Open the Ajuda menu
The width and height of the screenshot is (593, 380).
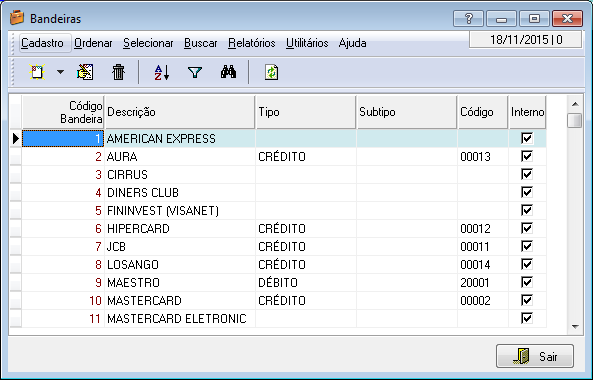pos(352,43)
